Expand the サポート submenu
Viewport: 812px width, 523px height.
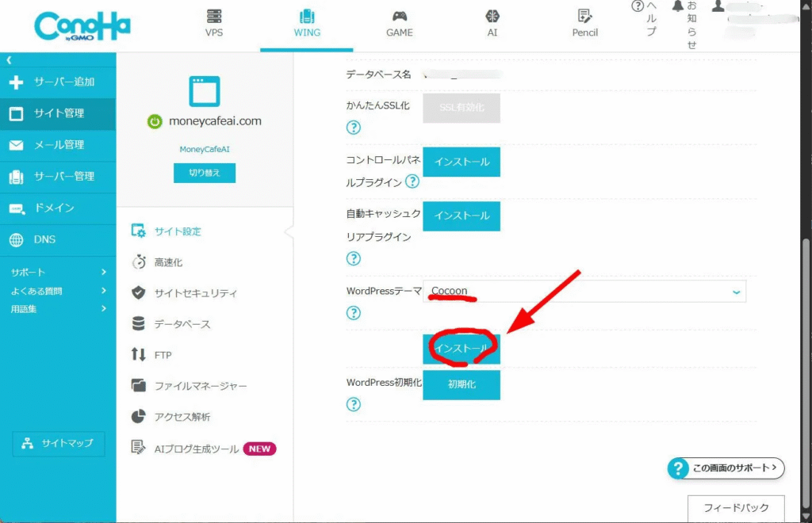(x=58, y=272)
